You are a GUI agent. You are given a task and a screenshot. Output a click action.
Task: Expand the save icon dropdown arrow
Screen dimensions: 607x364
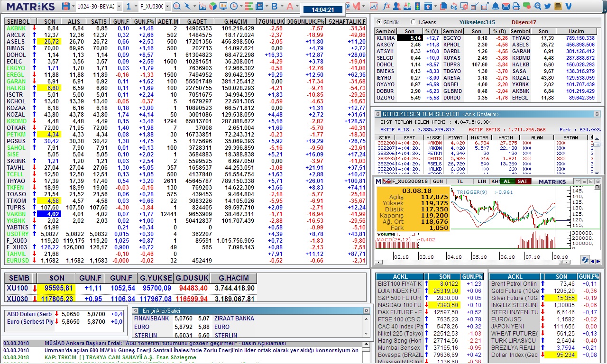73,6
